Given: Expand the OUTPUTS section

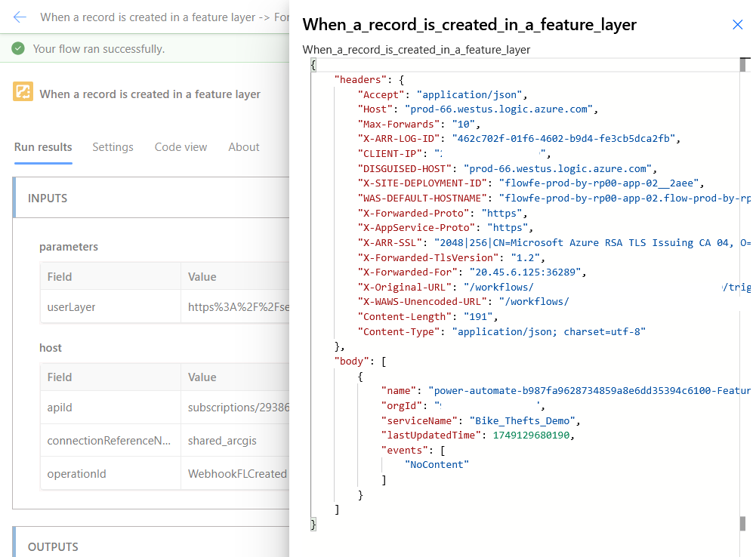Looking at the screenshot, I should coord(53,546).
